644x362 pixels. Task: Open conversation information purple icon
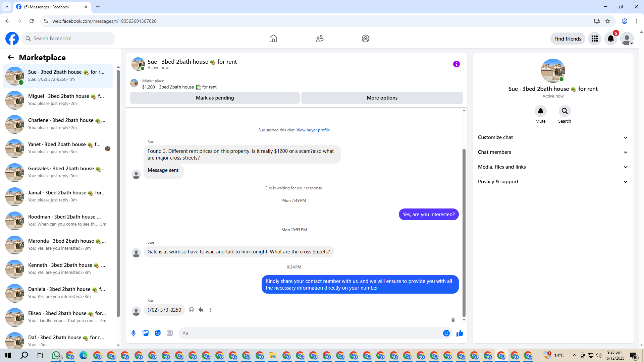pyautogui.click(x=457, y=64)
